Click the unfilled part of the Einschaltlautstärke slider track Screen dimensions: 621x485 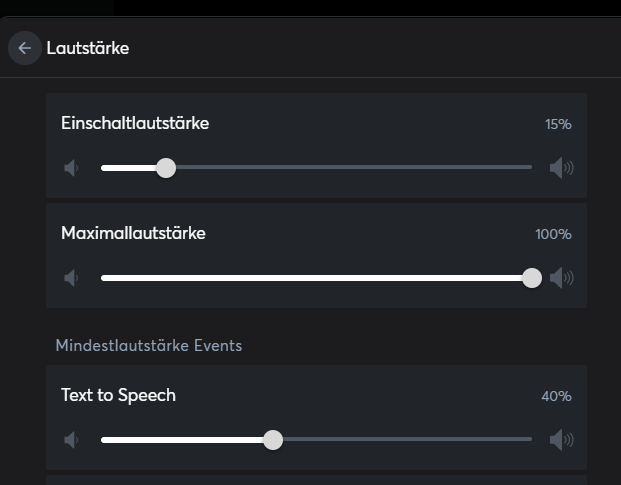350,168
